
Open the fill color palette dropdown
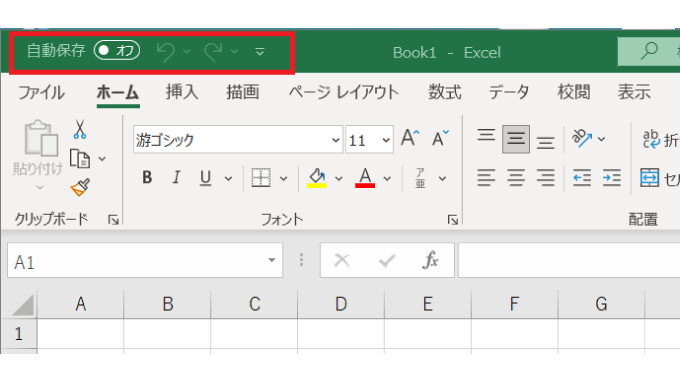point(339,178)
